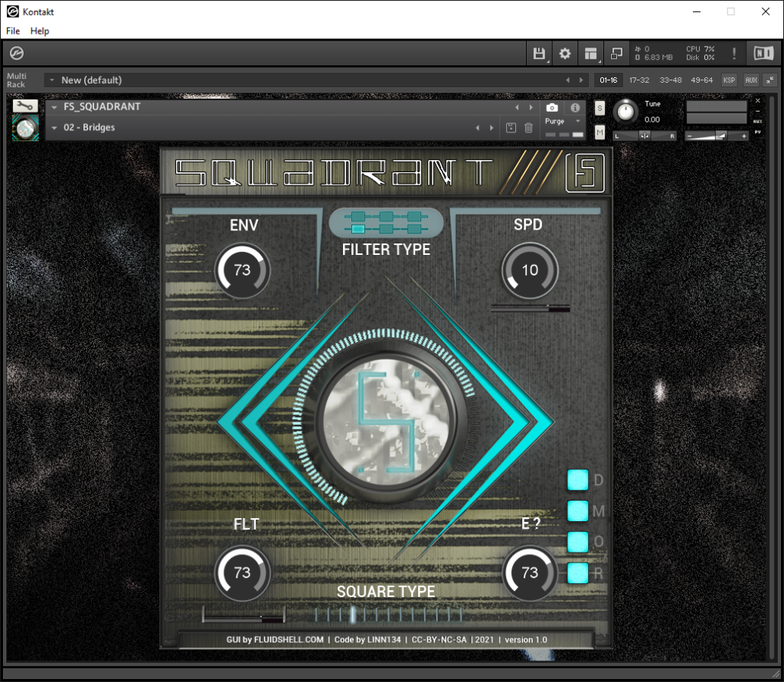The image size is (784, 682).
Task: Adjust the slider under the SPD knob
Action: click(530, 309)
